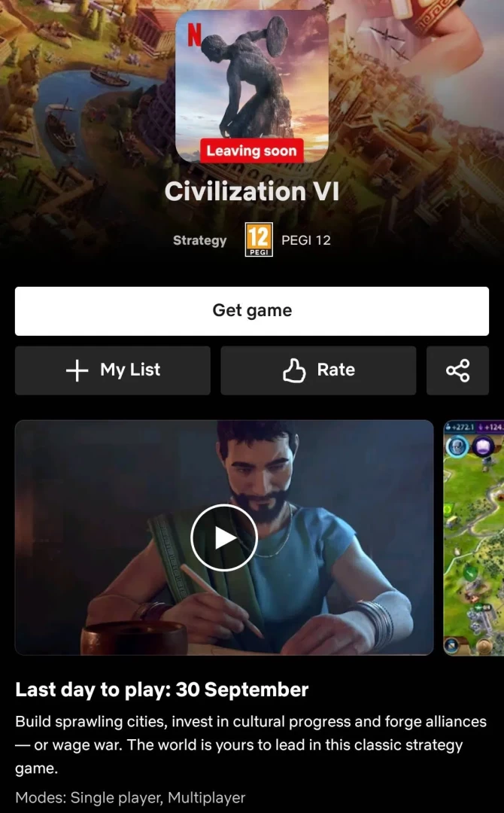The width and height of the screenshot is (504, 813).
Task: Open the Rate option
Action: coord(318,370)
